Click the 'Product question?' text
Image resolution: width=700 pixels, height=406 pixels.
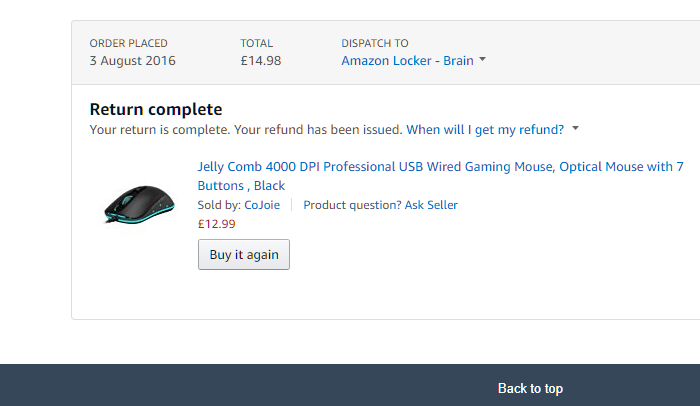pyautogui.click(x=352, y=205)
